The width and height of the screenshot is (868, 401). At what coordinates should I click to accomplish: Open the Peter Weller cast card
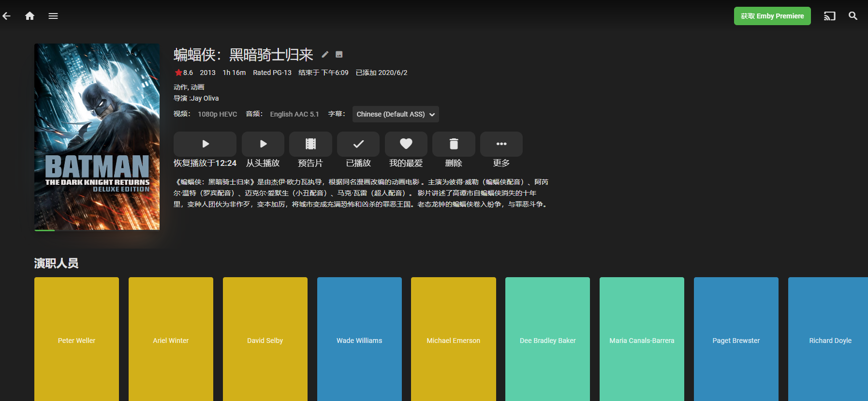pos(76,339)
